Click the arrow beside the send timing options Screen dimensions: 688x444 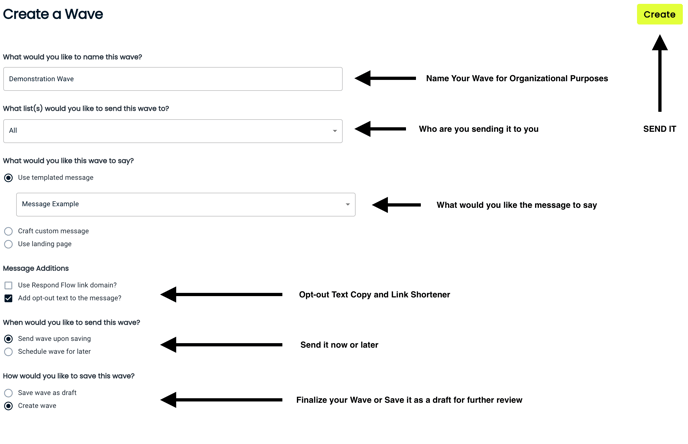pyautogui.click(x=221, y=345)
